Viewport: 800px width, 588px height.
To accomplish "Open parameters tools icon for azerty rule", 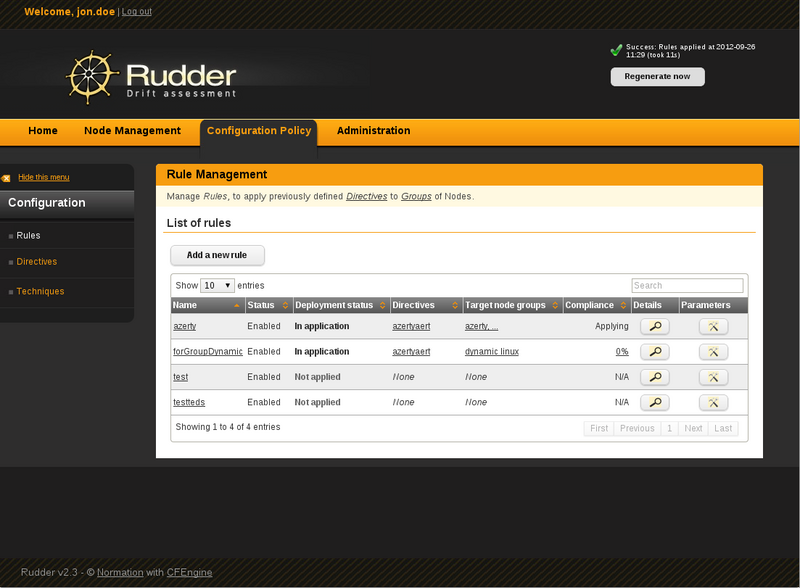I will coord(713,326).
